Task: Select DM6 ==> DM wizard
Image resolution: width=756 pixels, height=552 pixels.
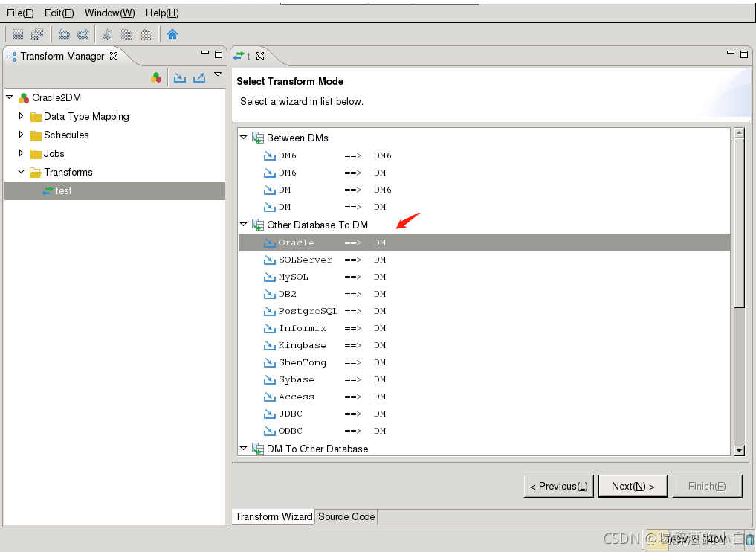Action: tap(484, 173)
